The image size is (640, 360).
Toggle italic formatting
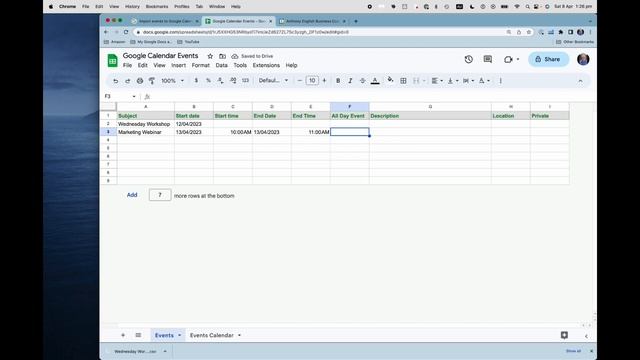pos(350,81)
